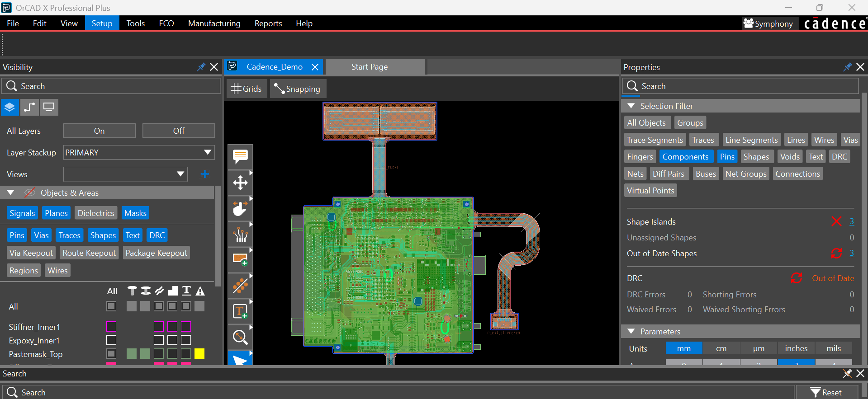This screenshot has height=399, width=868.
Task: Toggle Dielectrics layer filter
Action: [x=96, y=213]
